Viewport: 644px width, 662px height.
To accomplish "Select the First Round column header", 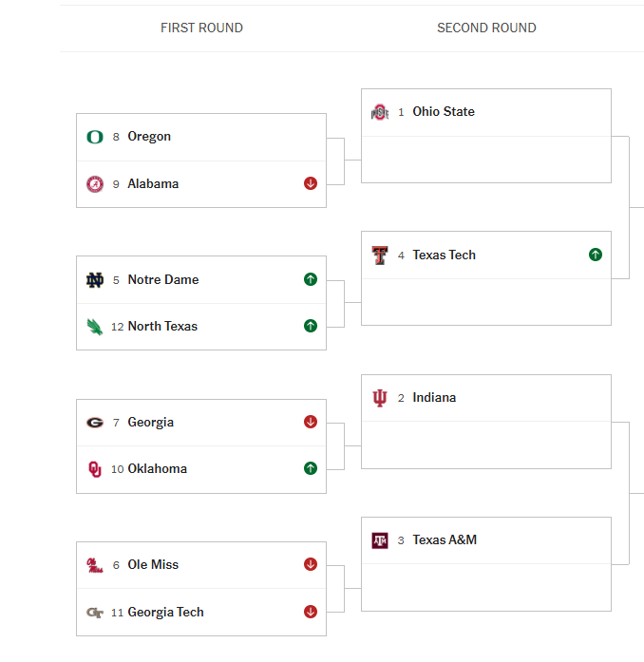I will pos(201,28).
